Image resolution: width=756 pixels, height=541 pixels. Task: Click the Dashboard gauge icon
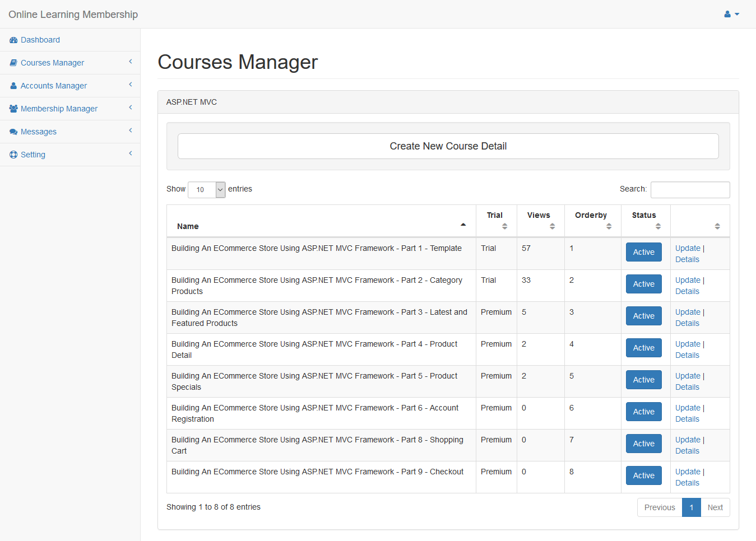tap(13, 40)
